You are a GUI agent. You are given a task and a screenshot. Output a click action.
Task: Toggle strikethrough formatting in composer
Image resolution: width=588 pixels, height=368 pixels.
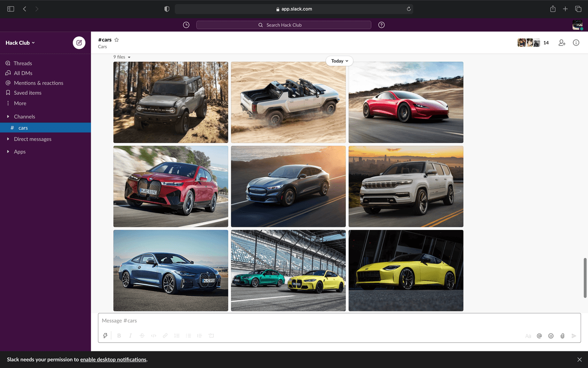[142, 336]
